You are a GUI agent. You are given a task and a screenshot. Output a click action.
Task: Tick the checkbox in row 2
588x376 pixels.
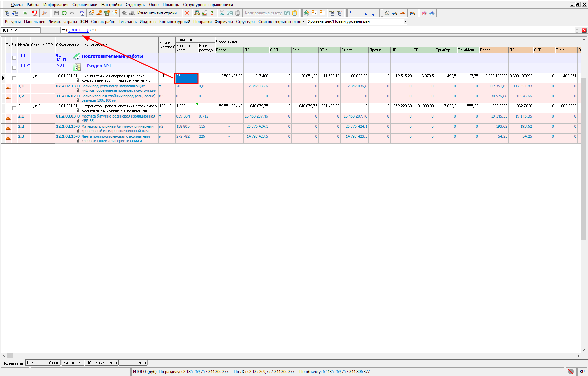pyautogui.click(x=14, y=108)
